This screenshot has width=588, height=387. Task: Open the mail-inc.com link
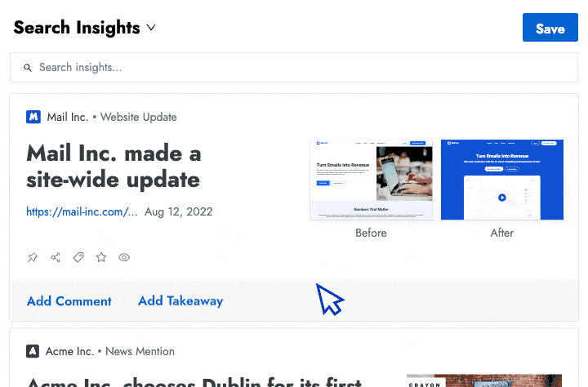coord(82,211)
